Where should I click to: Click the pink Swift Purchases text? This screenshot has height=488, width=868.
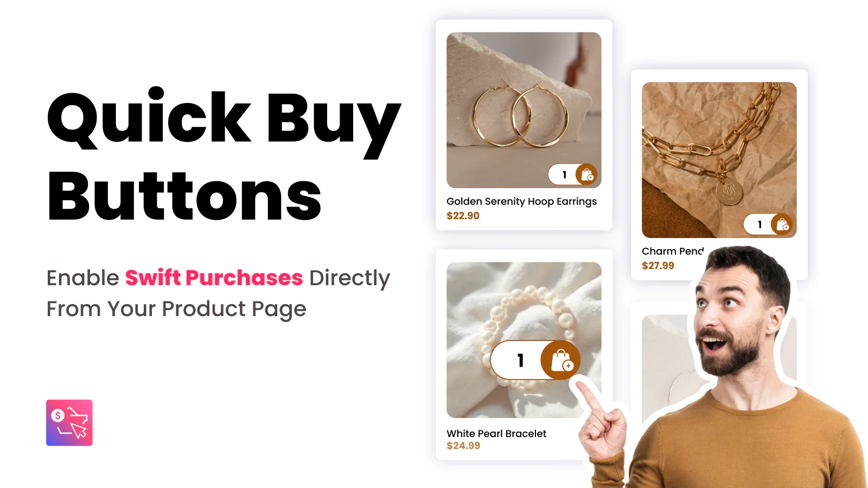coord(214,278)
